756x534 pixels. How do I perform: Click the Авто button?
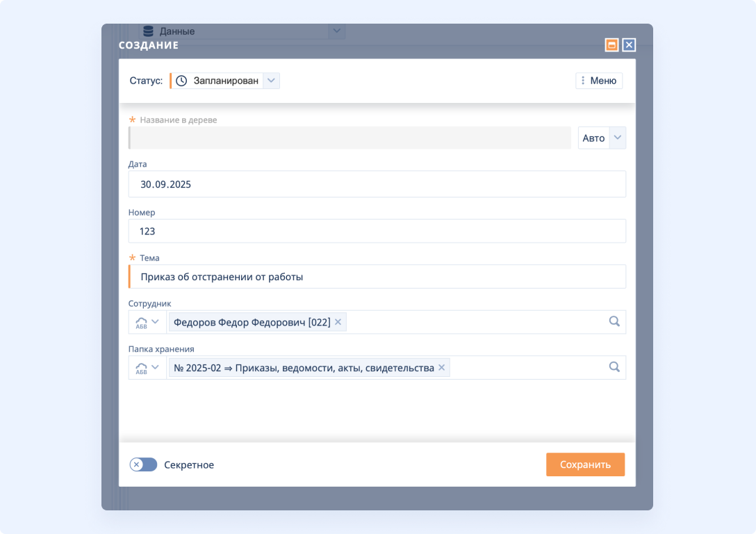593,138
